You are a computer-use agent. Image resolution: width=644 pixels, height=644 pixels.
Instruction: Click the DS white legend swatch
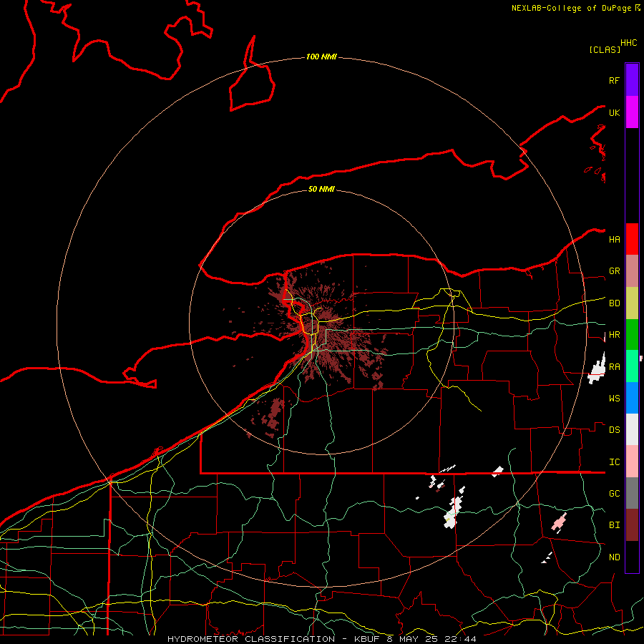(632, 429)
